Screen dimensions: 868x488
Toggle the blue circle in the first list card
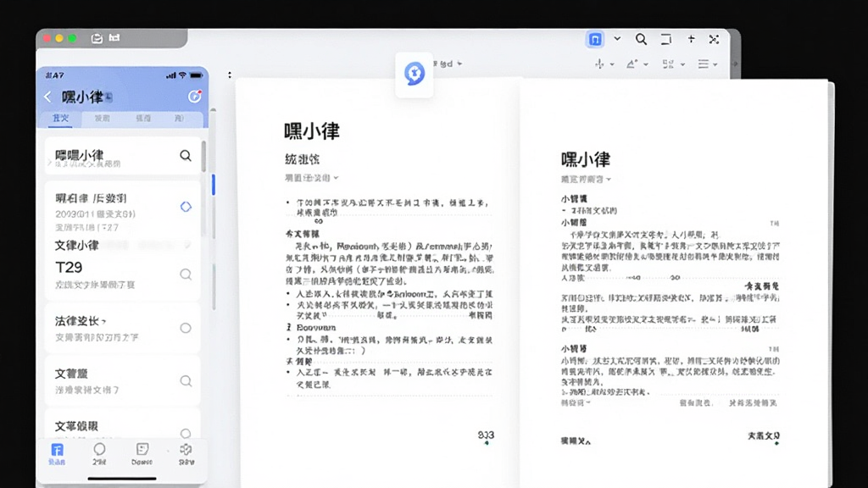pos(186,207)
